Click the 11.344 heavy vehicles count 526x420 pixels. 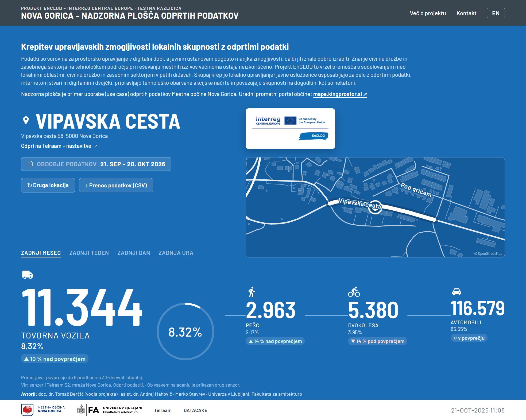(x=82, y=307)
